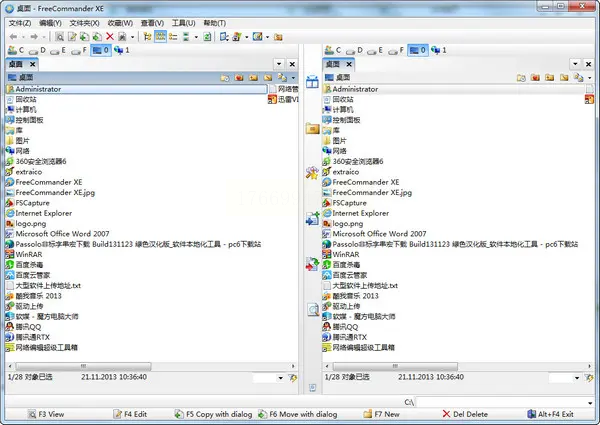Toggle the details list view toolbar button

[173, 37]
